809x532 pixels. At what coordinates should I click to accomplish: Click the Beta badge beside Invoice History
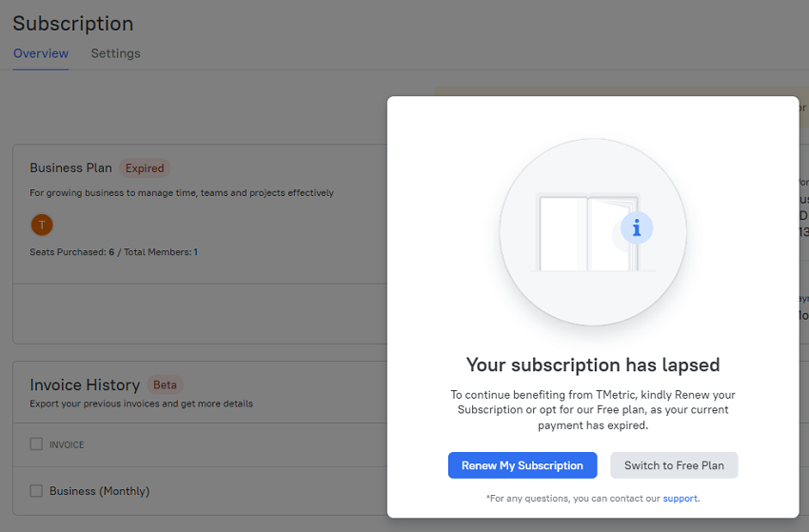165,384
